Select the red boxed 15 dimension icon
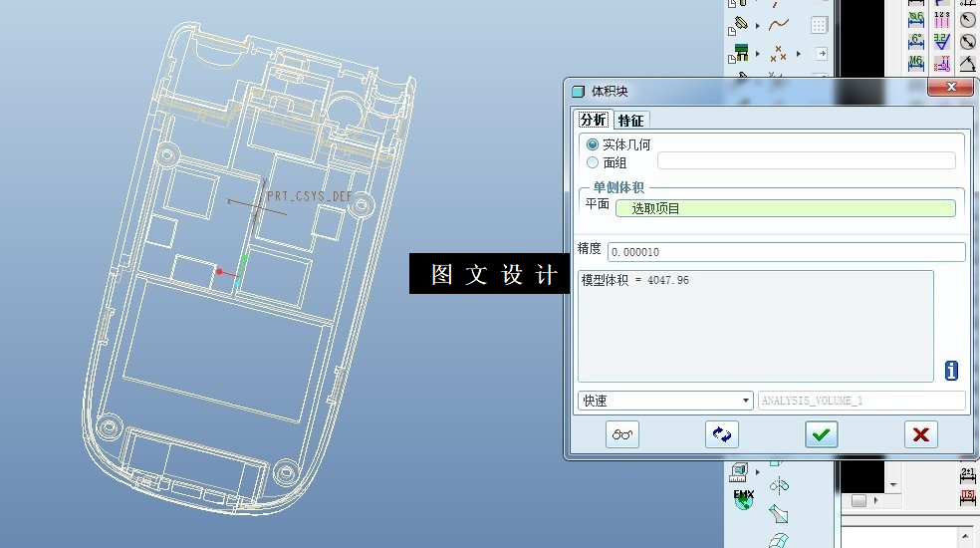The width and height of the screenshot is (980, 548). click(x=967, y=497)
